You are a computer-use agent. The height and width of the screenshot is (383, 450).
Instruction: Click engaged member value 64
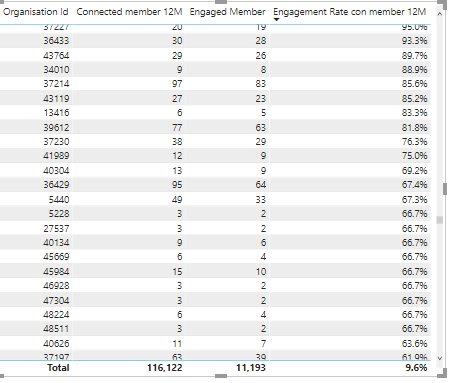click(261, 185)
